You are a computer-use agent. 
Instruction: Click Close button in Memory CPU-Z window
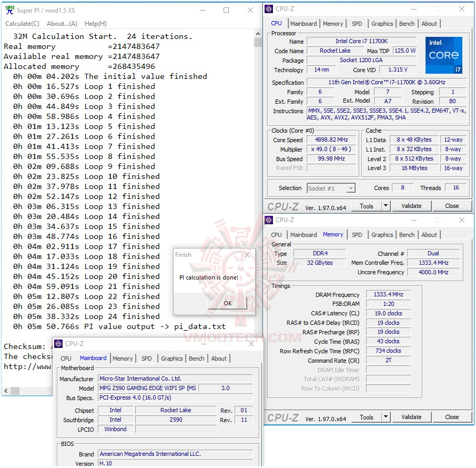point(452,417)
